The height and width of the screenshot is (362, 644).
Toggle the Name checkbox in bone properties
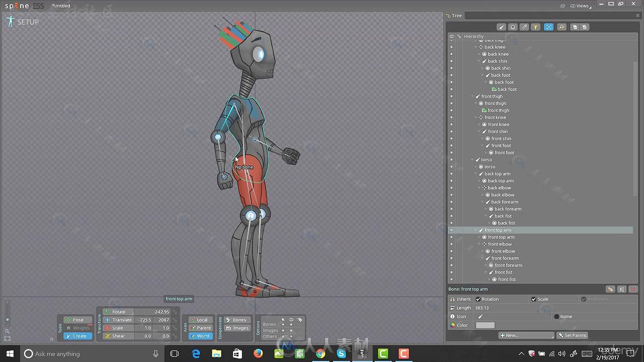(x=556, y=317)
